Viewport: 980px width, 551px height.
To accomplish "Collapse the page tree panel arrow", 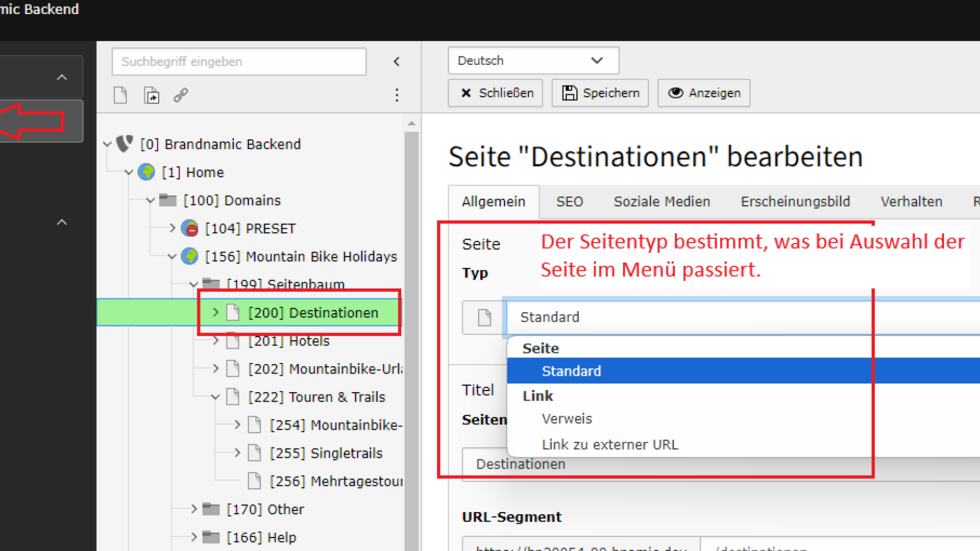I will coord(397,62).
